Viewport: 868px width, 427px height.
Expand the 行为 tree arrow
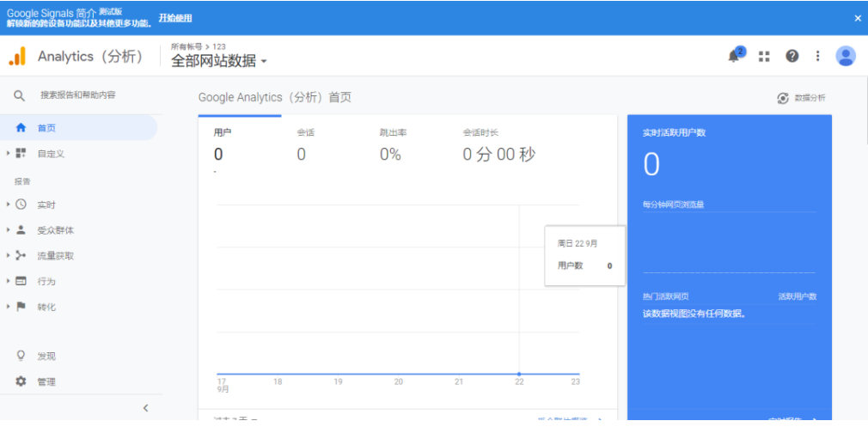tap(9, 281)
